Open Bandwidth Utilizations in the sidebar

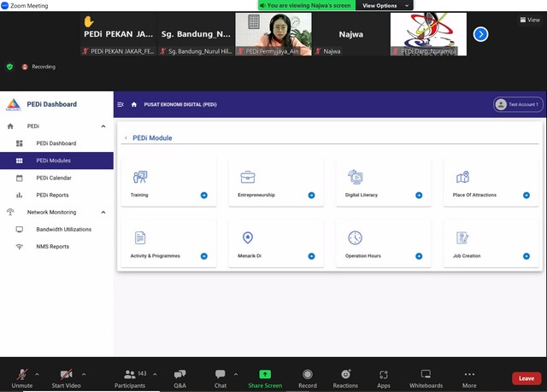click(63, 229)
